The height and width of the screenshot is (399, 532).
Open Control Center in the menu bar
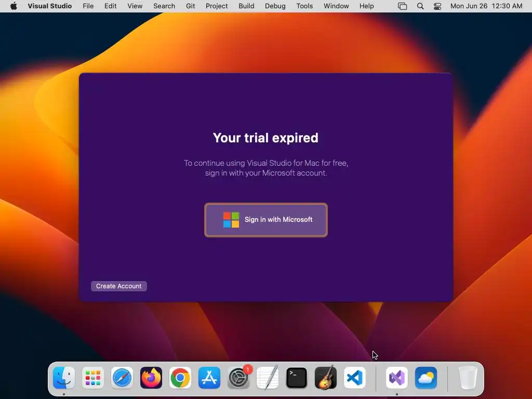(437, 6)
